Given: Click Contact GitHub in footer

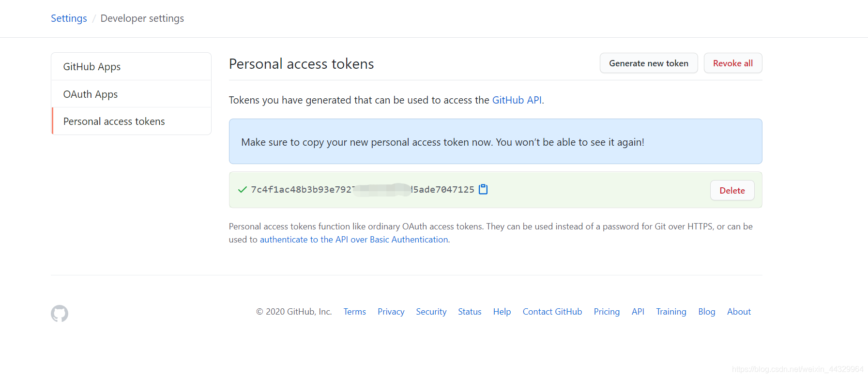Looking at the screenshot, I should pos(552,312).
